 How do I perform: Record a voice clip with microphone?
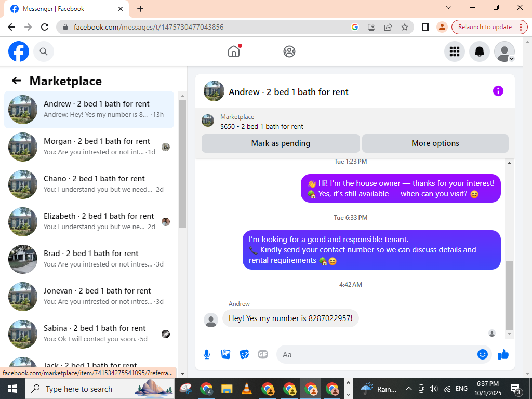pyautogui.click(x=207, y=354)
